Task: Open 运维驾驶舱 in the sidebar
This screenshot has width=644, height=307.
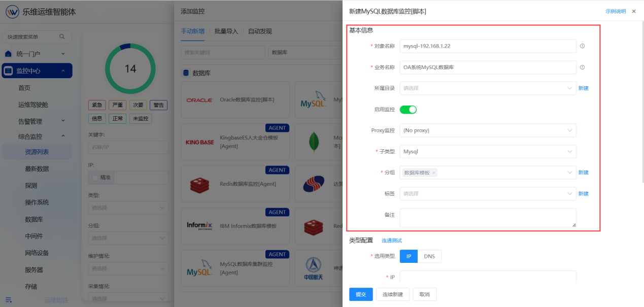Action: (33, 105)
